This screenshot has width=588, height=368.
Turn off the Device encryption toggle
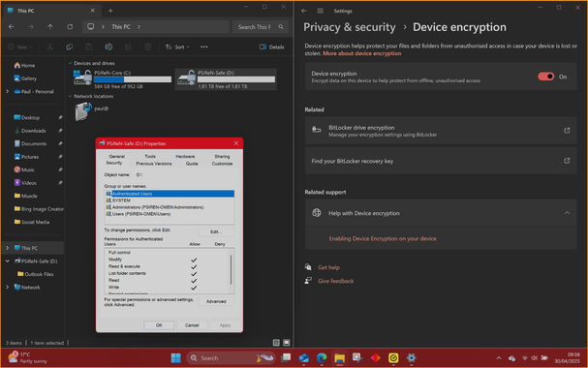tap(545, 77)
